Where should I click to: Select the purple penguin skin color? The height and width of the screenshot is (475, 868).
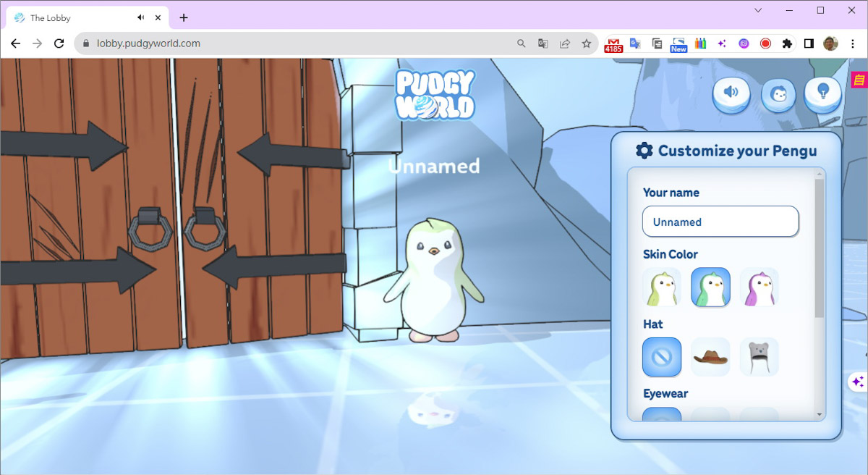click(x=759, y=287)
